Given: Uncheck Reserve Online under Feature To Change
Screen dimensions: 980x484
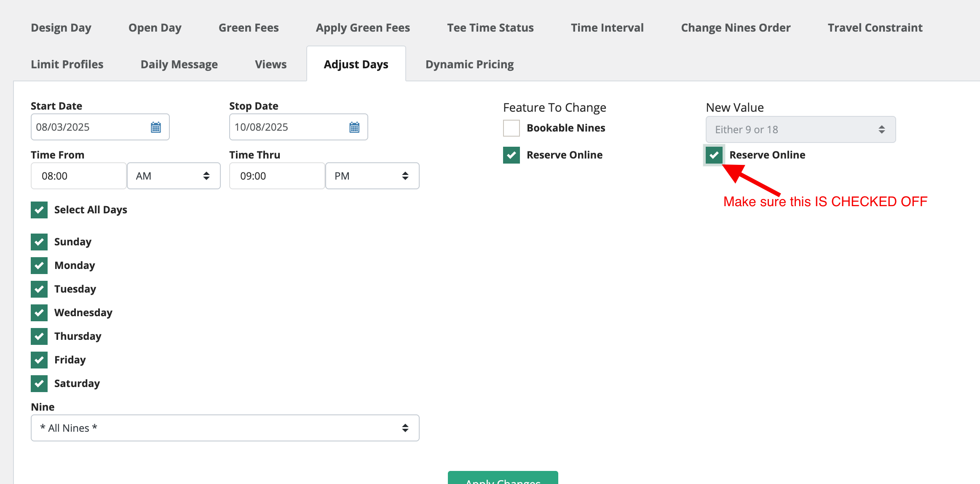Looking at the screenshot, I should point(511,155).
